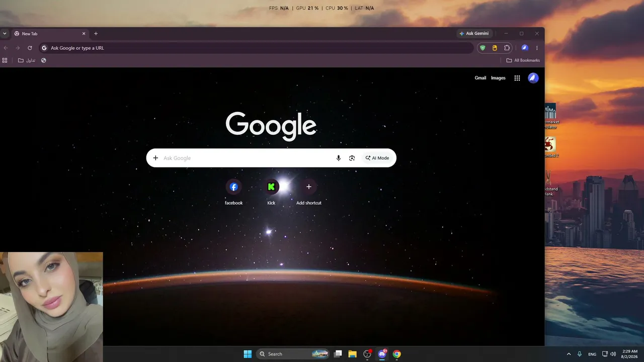Select the Grounded 2 desktop icon
644x362 pixels.
pyautogui.click(x=551, y=148)
